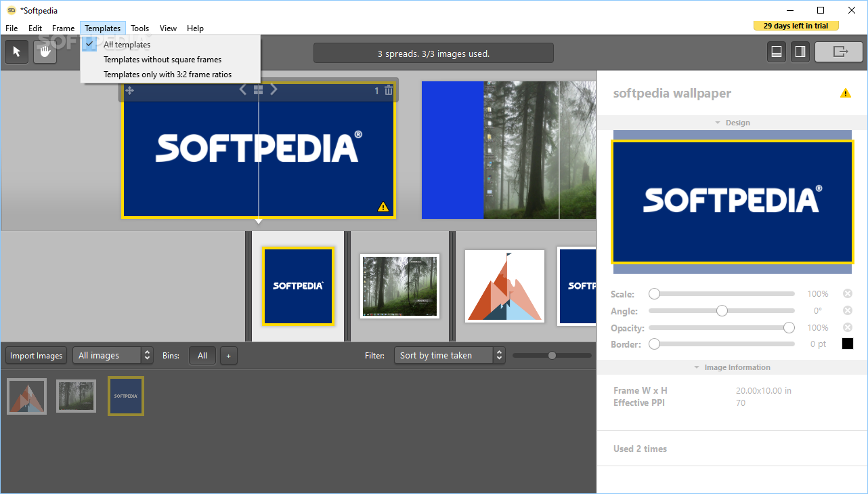
Task: Click the spreads and images used status
Action: 433,54
